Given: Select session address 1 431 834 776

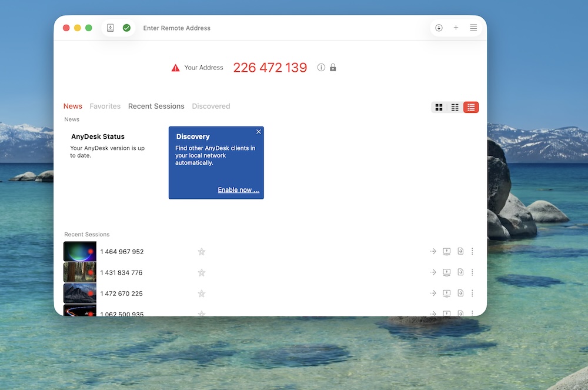Looking at the screenshot, I should click(122, 272).
